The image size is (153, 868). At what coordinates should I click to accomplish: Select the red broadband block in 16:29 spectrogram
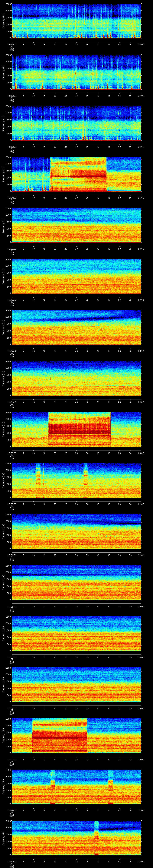click(x=79, y=429)
